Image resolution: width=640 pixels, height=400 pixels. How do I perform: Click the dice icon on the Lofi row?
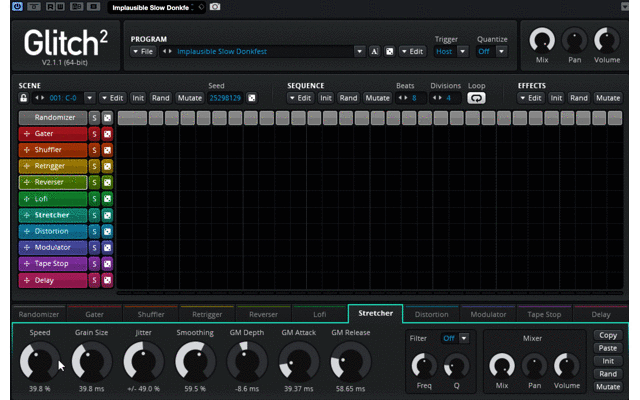tap(107, 199)
